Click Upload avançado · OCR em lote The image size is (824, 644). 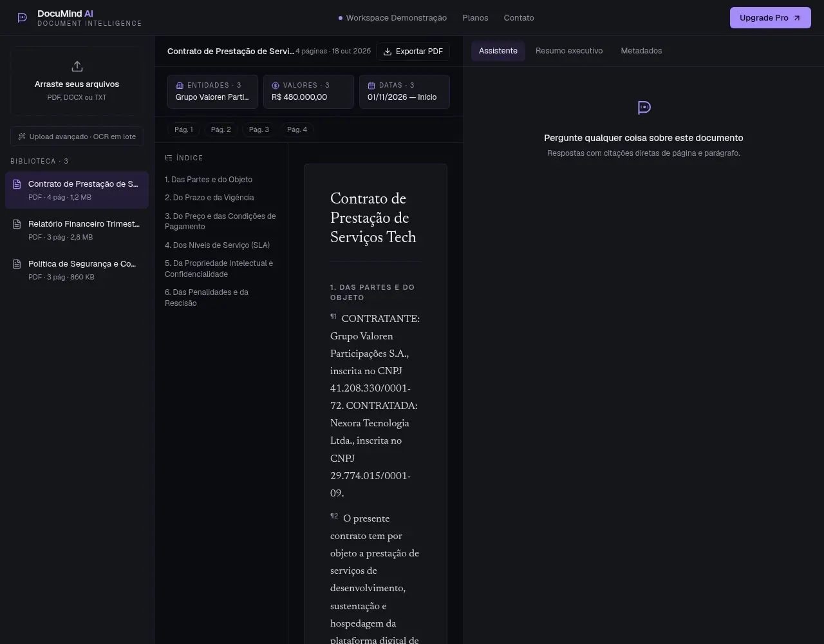(x=77, y=137)
